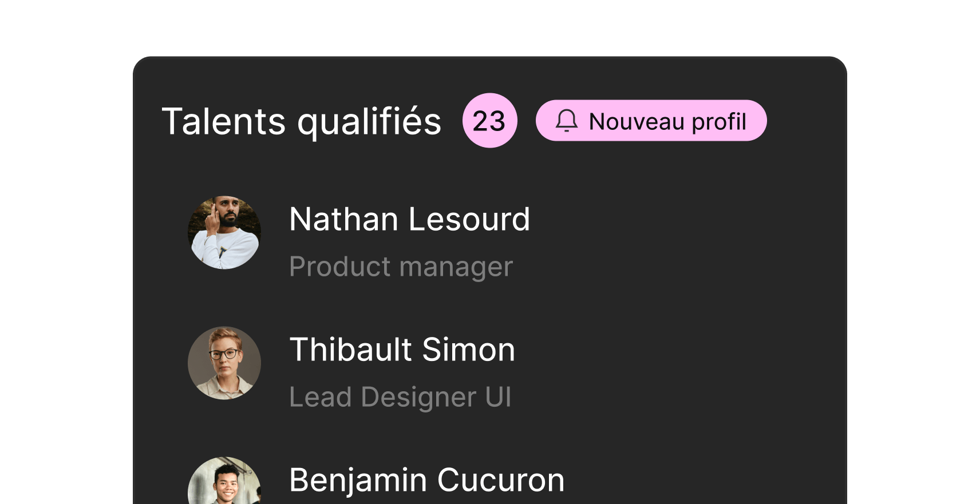This screenshot has height=504, width=980.
Task: Click the word profil in the pink button
Action: coord(719,121)
